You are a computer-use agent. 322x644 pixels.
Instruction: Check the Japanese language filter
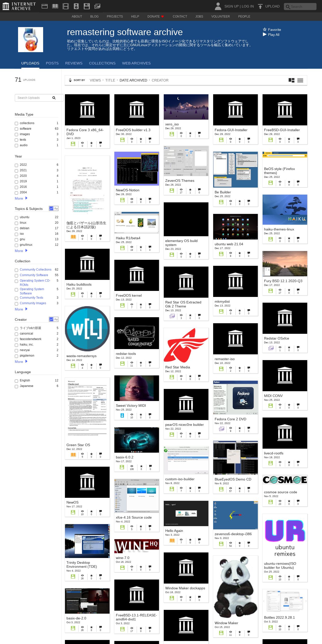click(16, 386)
